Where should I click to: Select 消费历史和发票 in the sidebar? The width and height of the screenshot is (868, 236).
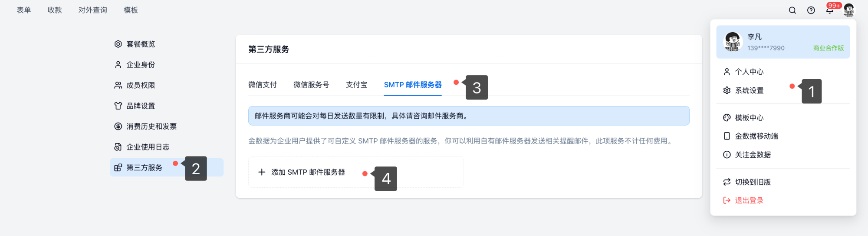151,126
